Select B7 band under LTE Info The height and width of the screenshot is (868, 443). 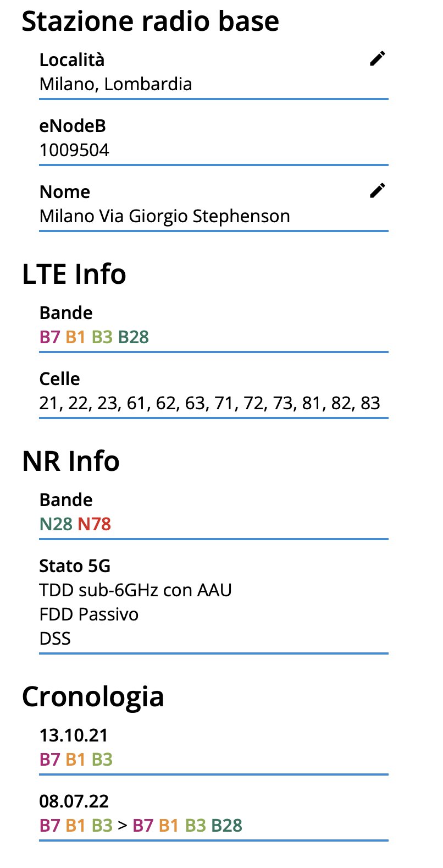(49, 337)
